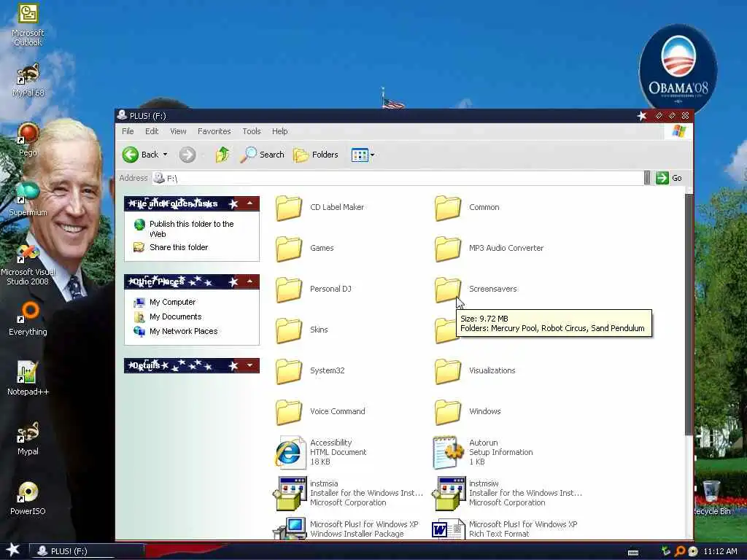Select the Voice Command folder
This screenshot has height=560, width=747.
tap(321, 412)
